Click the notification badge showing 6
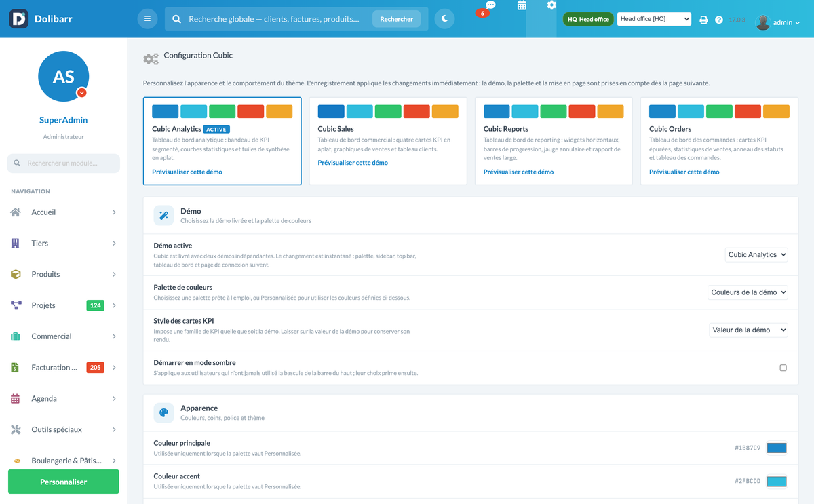 click(x=482, y=13)
